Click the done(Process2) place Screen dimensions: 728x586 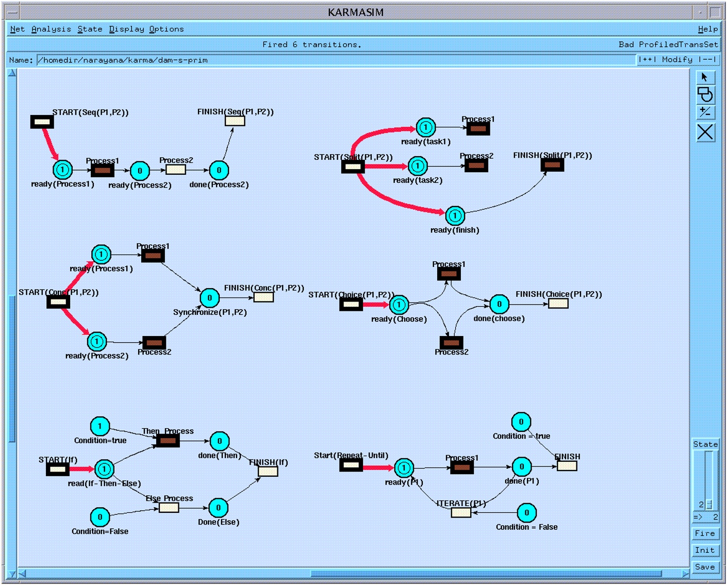pos(219,171)
